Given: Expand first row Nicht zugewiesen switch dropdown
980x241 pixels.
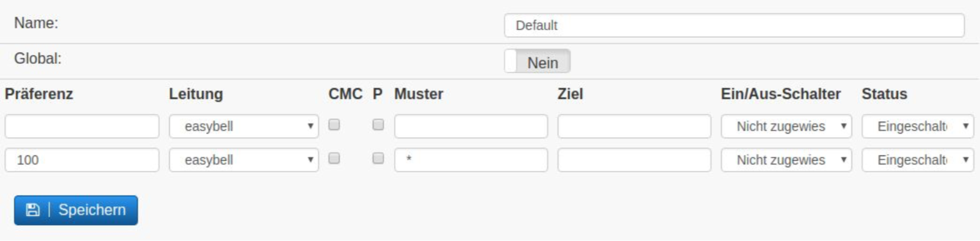Looking at the screenshot, I should [x=786, y=126].
